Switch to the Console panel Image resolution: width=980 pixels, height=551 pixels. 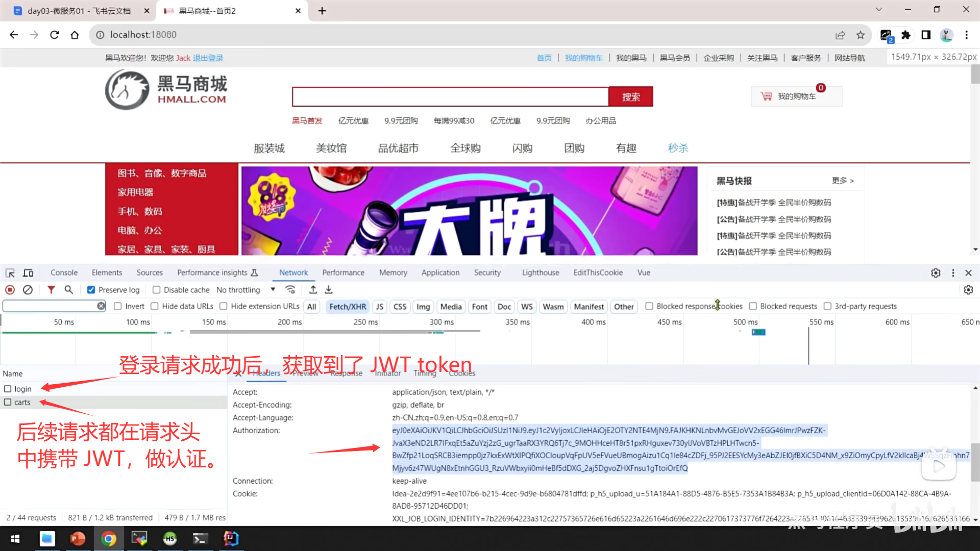63,272
